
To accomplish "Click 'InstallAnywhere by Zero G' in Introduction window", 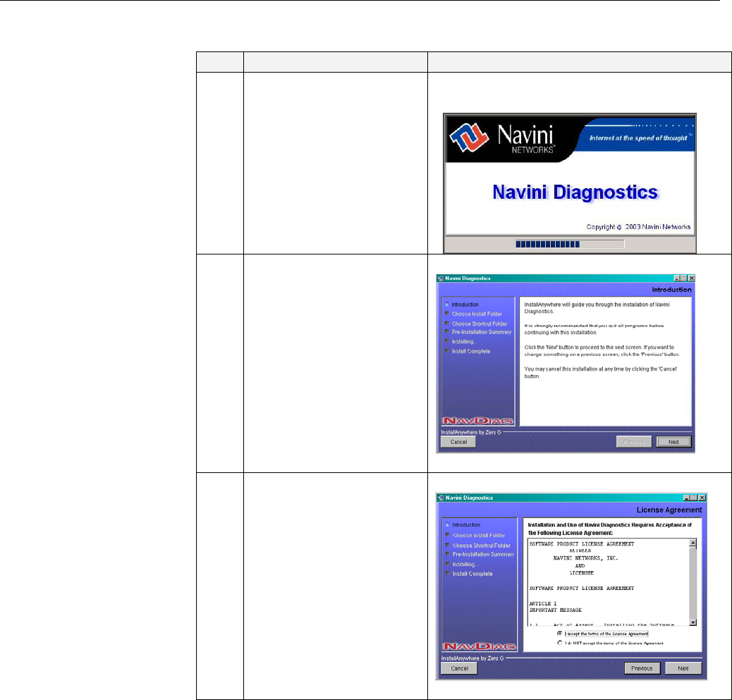I will [x=470, y=432].
